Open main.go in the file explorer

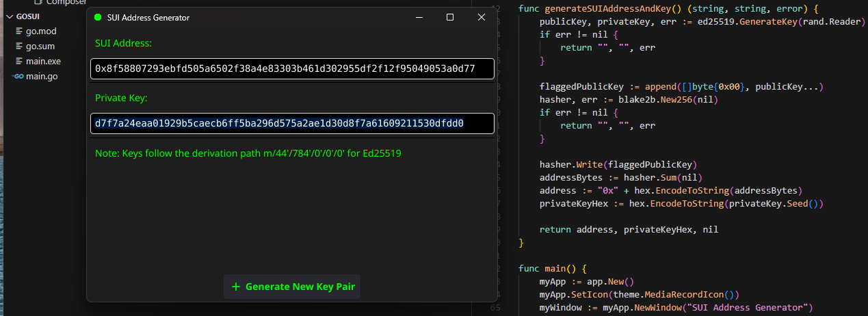(41, 76)
